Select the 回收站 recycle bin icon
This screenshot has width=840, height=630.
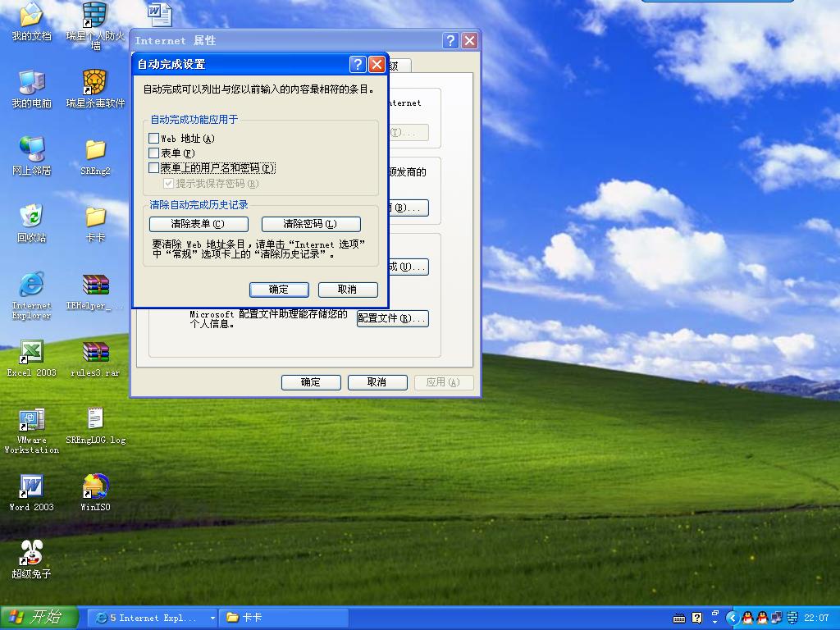click(31, 217)
